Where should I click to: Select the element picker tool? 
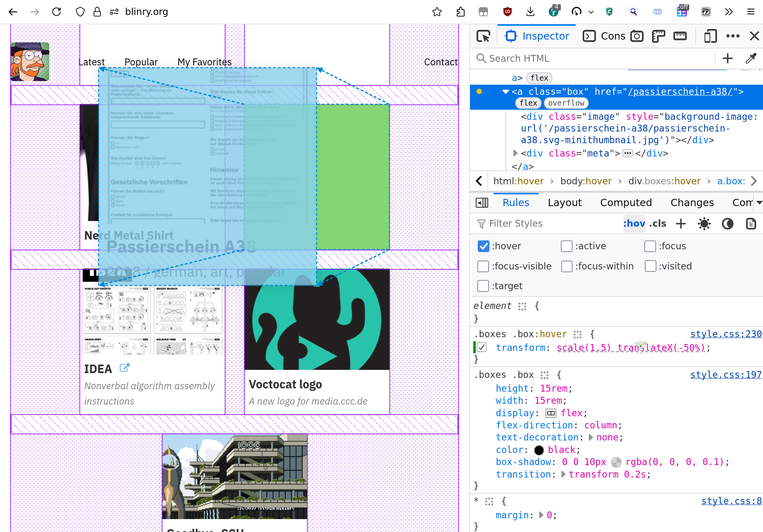[483, 36]
